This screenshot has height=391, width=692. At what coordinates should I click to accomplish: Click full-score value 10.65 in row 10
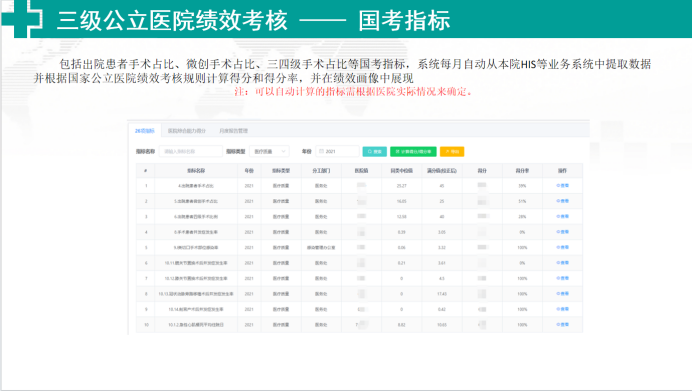pos(442,325)
